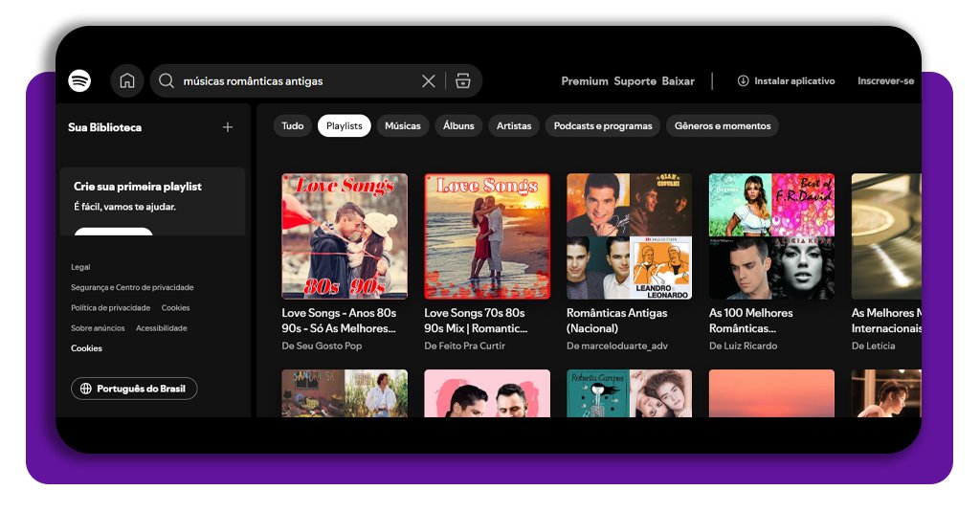This screenshot has height=513, width=980.
Task: Click the plus icon beside Sua Biblioteca
Action: (228, 127)
